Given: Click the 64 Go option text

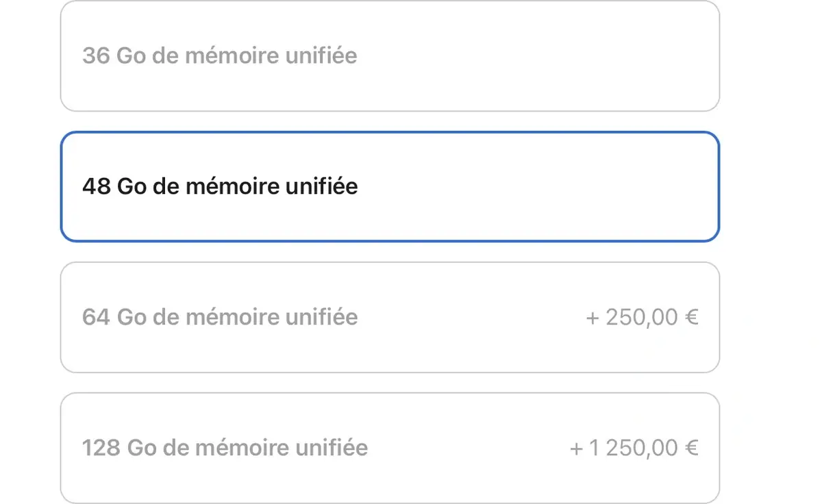Looking at the screenshot, I should (x=219, y=317).
